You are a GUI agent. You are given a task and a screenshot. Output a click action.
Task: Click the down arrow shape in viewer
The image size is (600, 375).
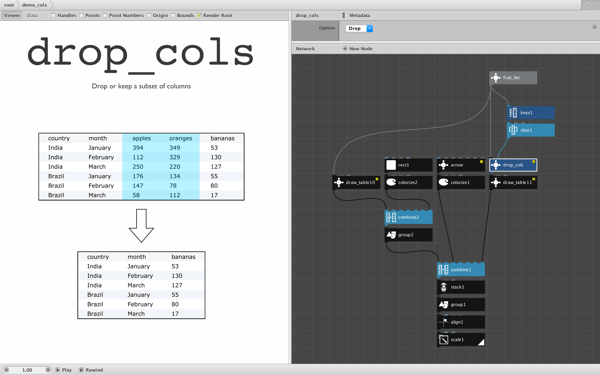click(141, 225)
